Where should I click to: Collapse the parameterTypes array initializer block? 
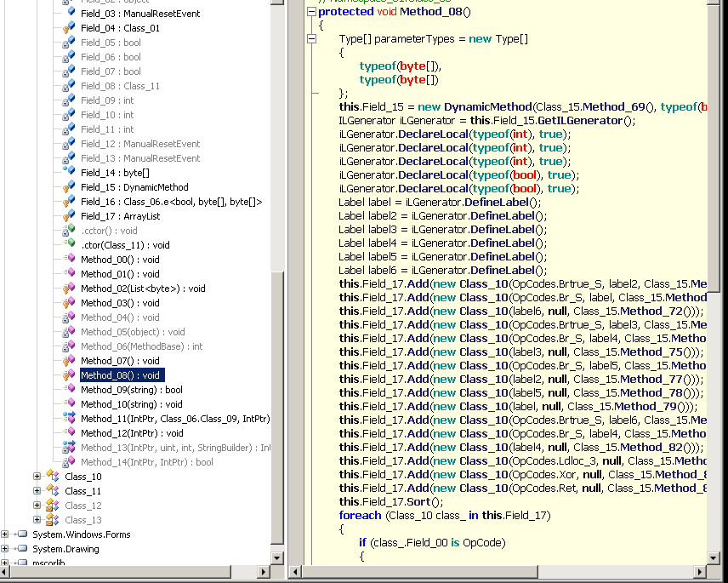[312, 39]
